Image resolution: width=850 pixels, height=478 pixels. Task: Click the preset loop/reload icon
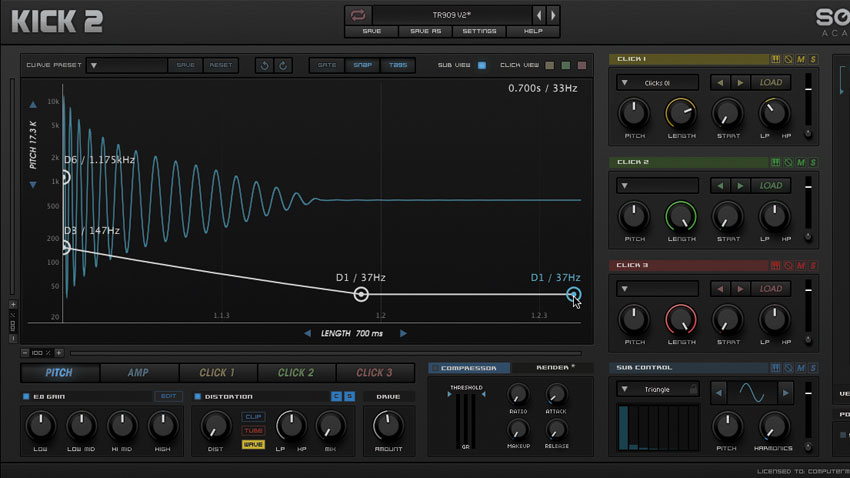pos(358,15)
